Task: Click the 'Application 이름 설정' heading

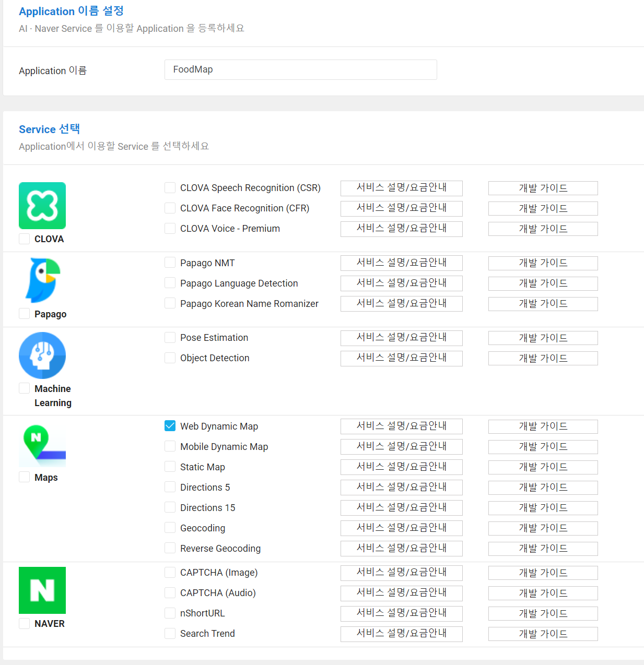Action: point(72,11)
